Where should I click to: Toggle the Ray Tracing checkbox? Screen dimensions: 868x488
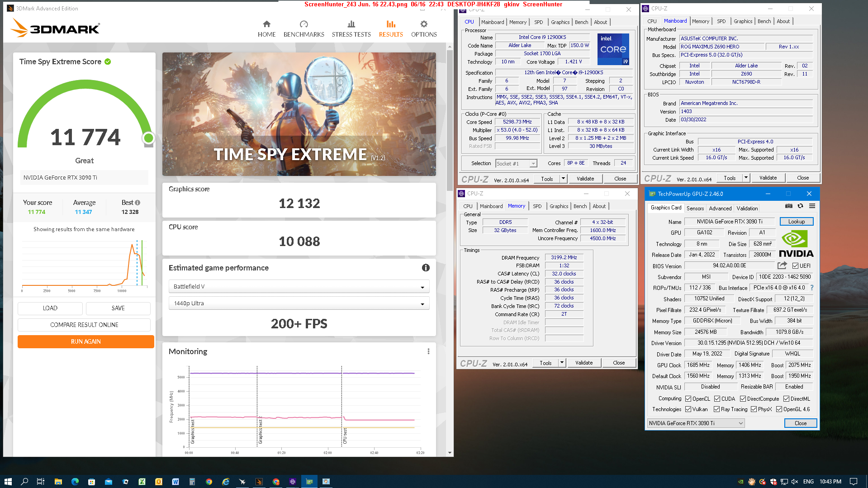tap(716, 409)
